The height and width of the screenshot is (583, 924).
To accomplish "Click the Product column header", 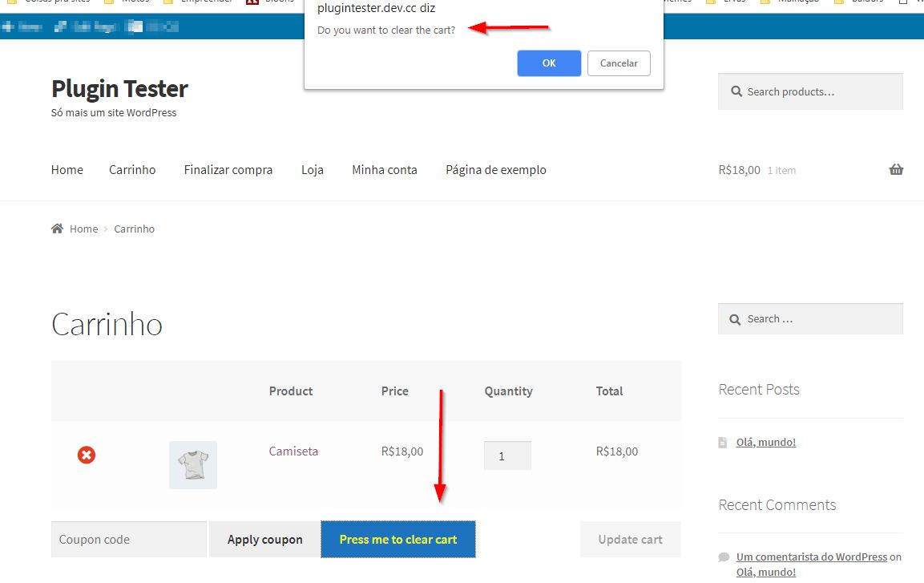I will [291, 391].
